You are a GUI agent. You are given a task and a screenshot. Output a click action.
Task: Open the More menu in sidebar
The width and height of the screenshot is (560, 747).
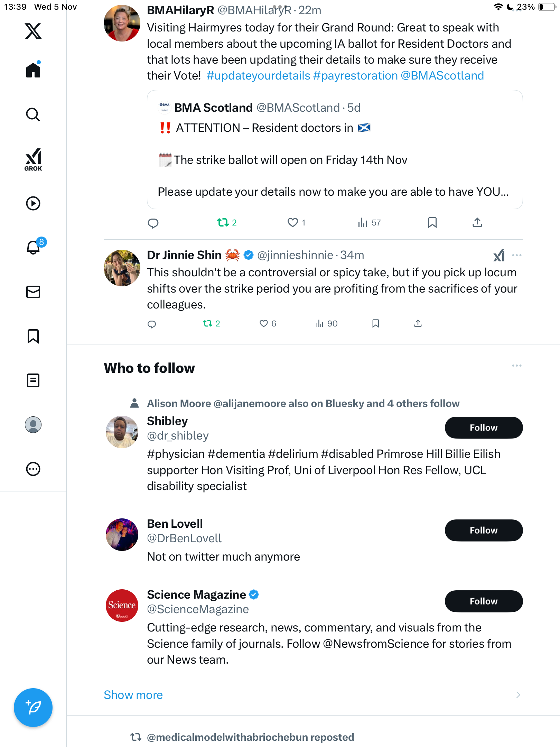tap(33, 469)
